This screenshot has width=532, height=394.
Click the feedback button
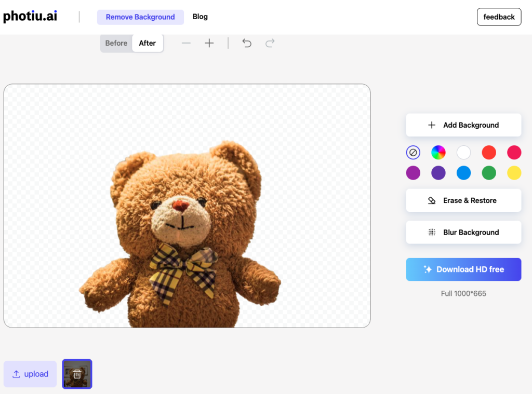point(499,17)
